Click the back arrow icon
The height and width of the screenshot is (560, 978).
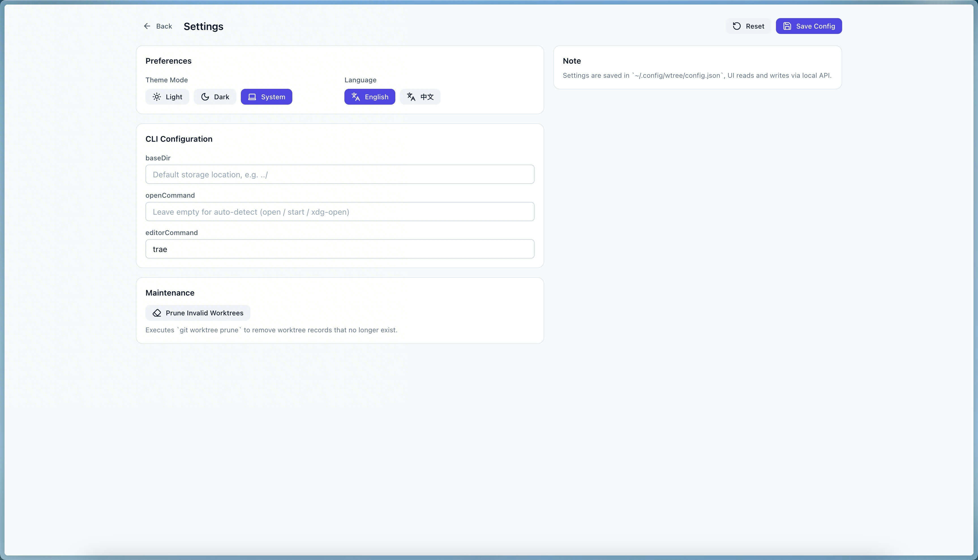tap(147, 26)
